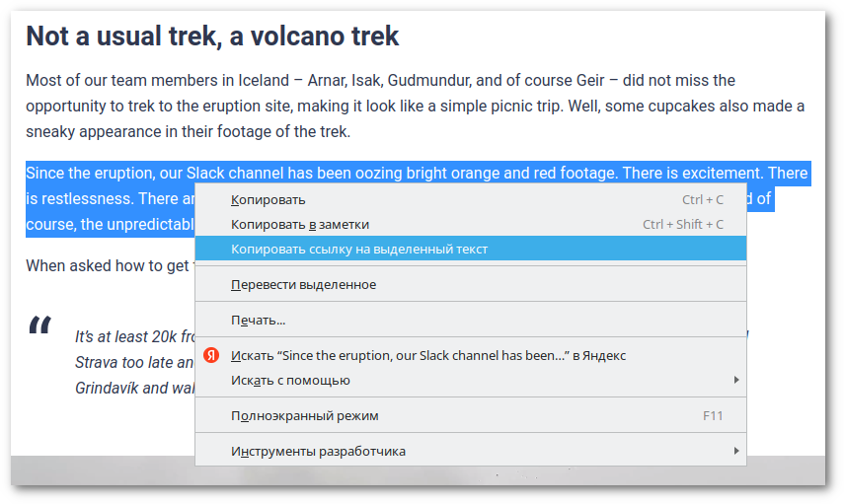Viewport: 844px width, 504px height.
Task: Search the selected text in Яндекс
Action: pos(428,356)
